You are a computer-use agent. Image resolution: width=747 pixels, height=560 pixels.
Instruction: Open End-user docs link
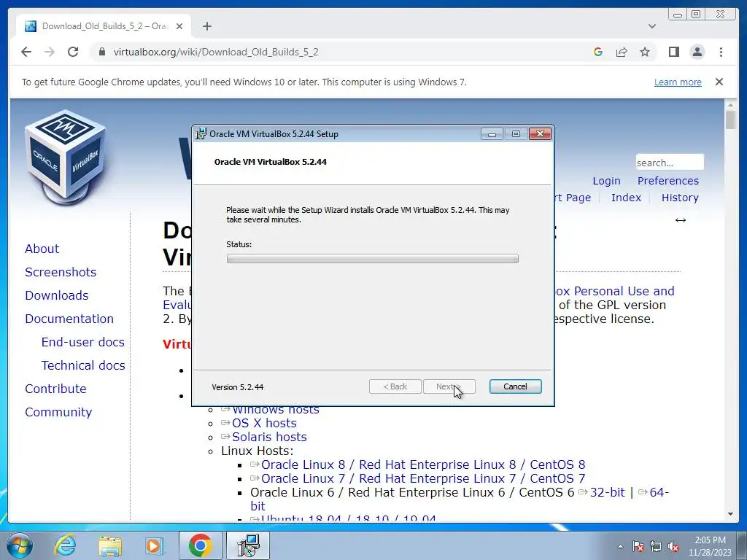(x=83, y=342)
